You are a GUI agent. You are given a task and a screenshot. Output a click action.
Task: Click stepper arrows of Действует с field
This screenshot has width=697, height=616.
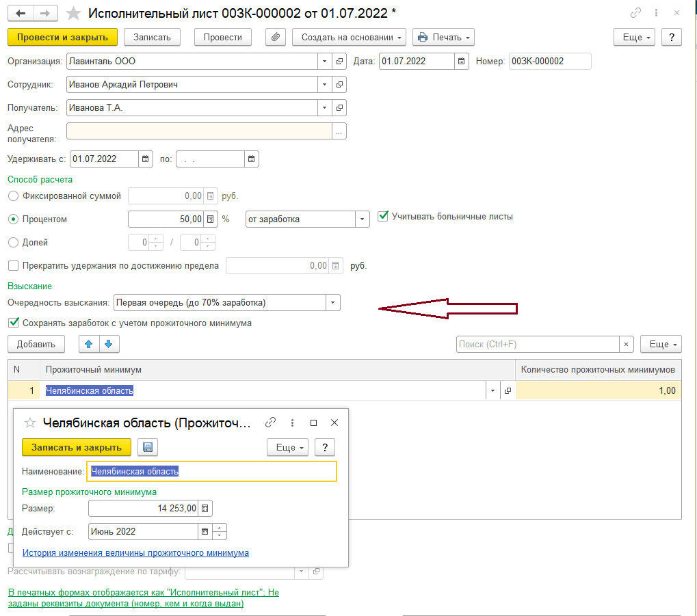(x=220, y=531)
